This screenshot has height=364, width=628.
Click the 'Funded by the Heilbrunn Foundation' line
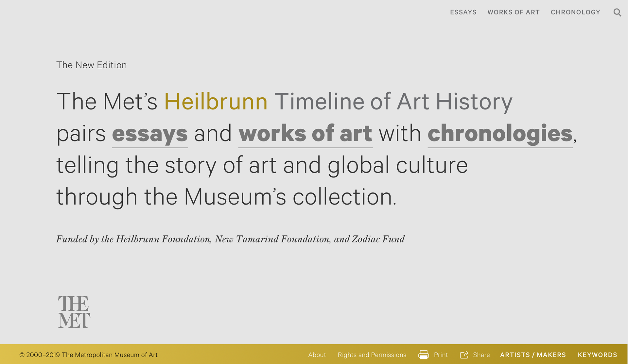coord(230,239)
